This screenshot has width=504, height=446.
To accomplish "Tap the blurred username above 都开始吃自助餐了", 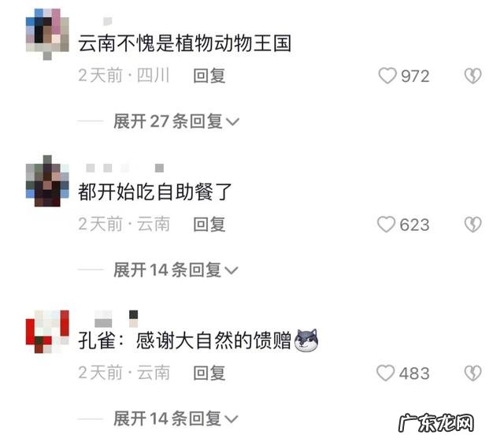I will 125,168.
